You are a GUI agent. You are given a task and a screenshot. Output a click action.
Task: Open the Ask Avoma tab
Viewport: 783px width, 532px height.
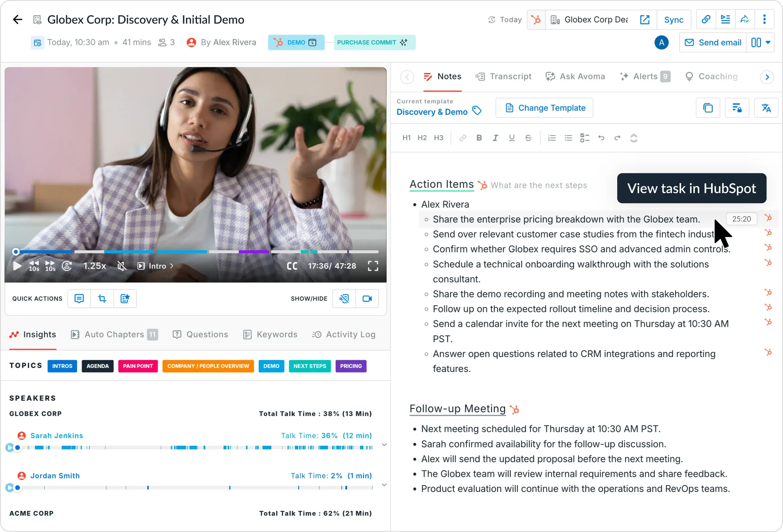575,76
